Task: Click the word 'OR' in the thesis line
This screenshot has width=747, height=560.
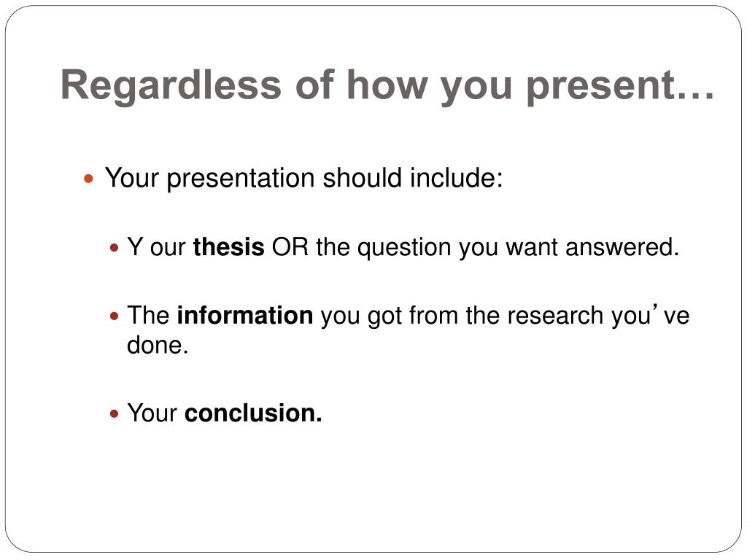Action: pyautogui.click(x=290, y=247)
